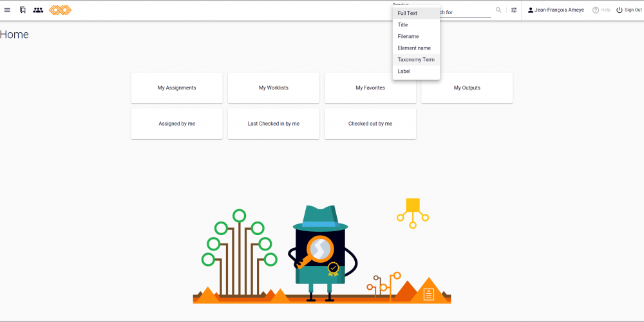Click the orange logo in header
Screen dimensions: 644x322
point(61,10)
